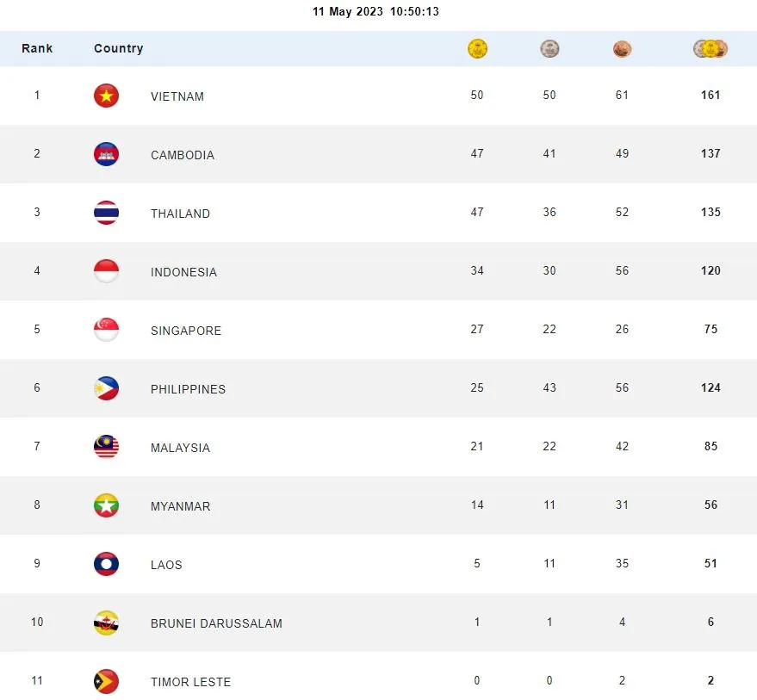Click the total medals column icon
Image resolution: width=757 pixels, height=700 pixels.
pyautogui.click(x=710, y=49)
